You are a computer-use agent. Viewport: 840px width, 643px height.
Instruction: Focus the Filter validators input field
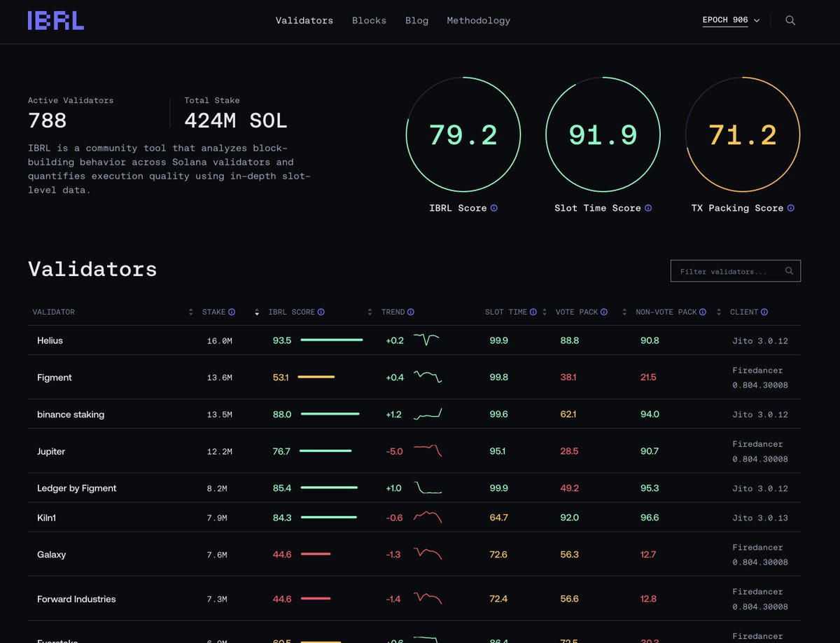click(736, 271)
